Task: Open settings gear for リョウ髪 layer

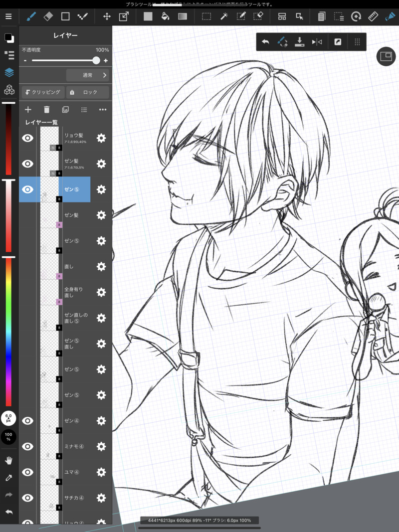Action: click(x=101, y=138)
